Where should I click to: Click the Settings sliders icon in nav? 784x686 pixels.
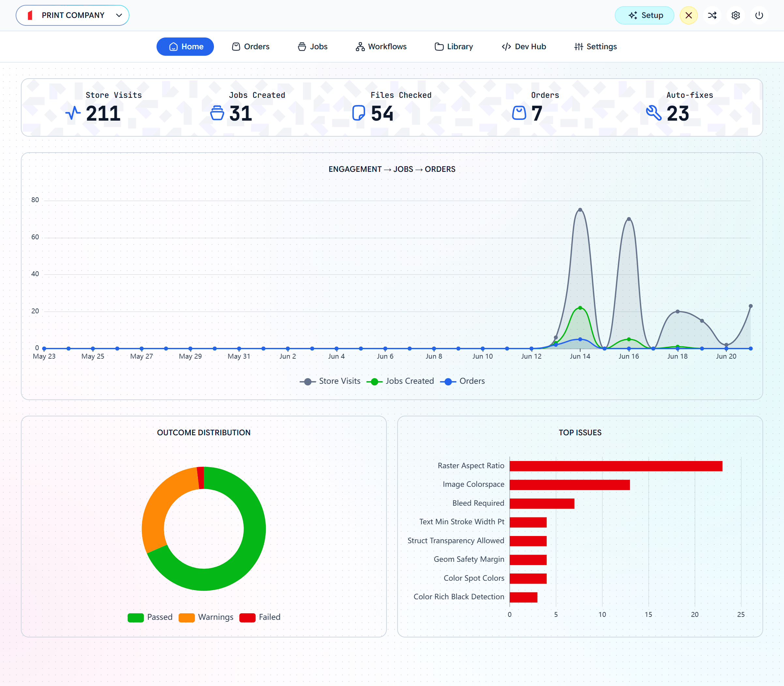(579, 47)
